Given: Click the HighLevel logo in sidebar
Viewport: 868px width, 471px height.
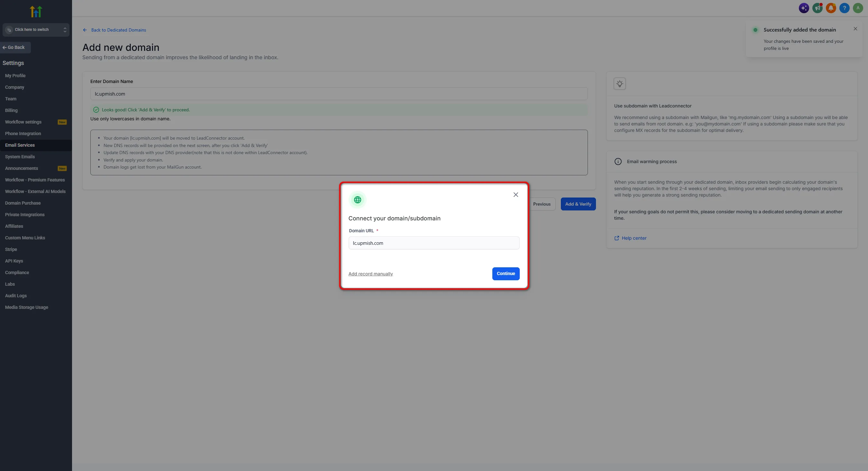Looking at the screenshot, I should [x=36, y=12].
